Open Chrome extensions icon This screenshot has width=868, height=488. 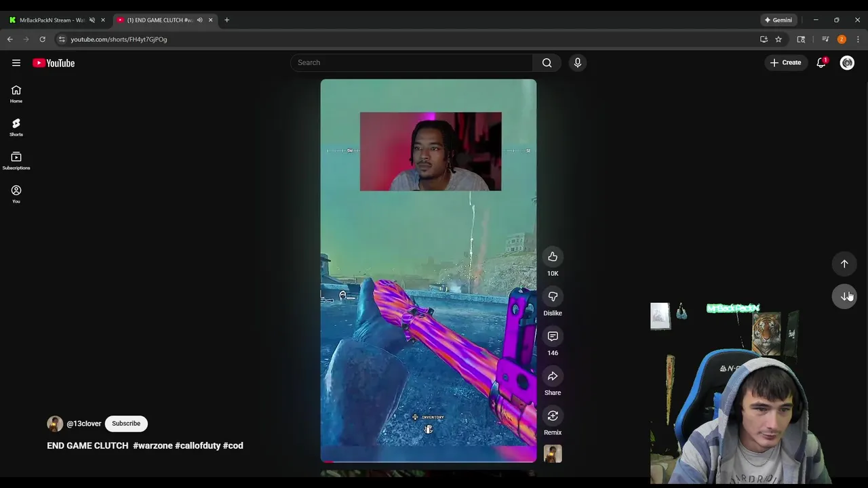click(x=801, y=39)
